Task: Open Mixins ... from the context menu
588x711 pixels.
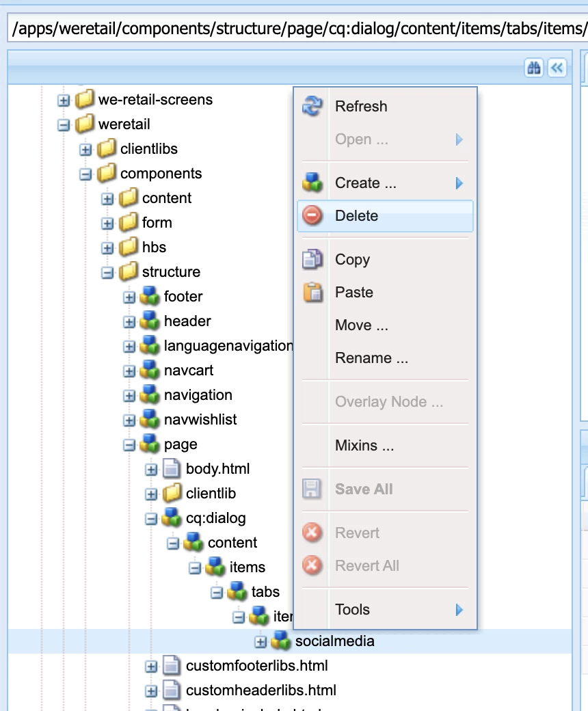Action: pos(385,445)
